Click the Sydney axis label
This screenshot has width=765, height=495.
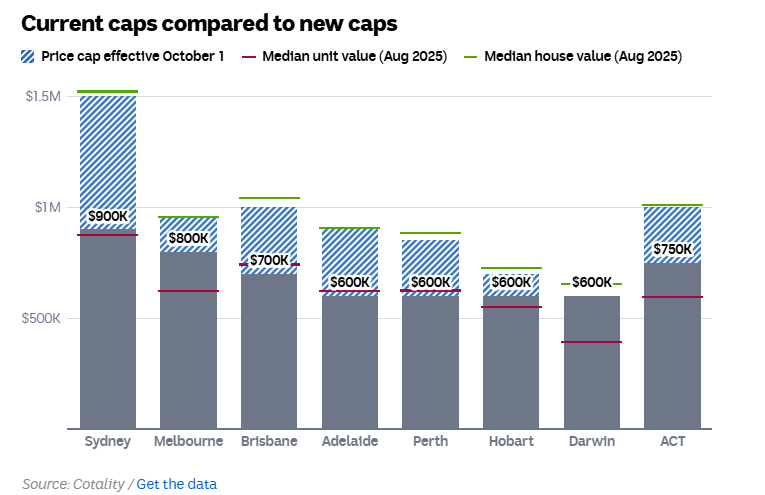tap(108, 441)
